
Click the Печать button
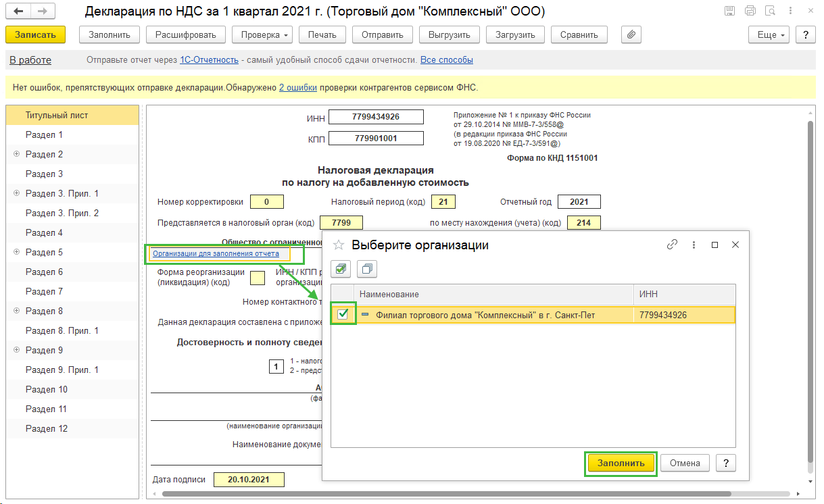[322, 34]
